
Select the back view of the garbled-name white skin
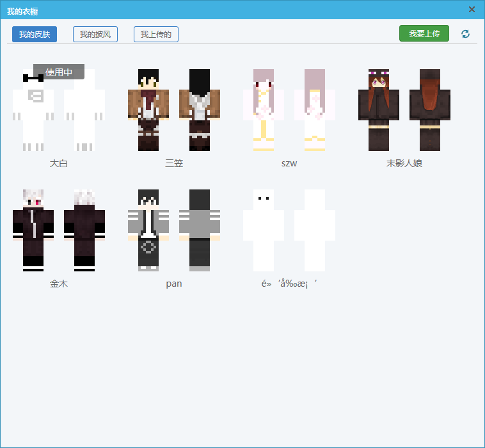coord(315,230)
